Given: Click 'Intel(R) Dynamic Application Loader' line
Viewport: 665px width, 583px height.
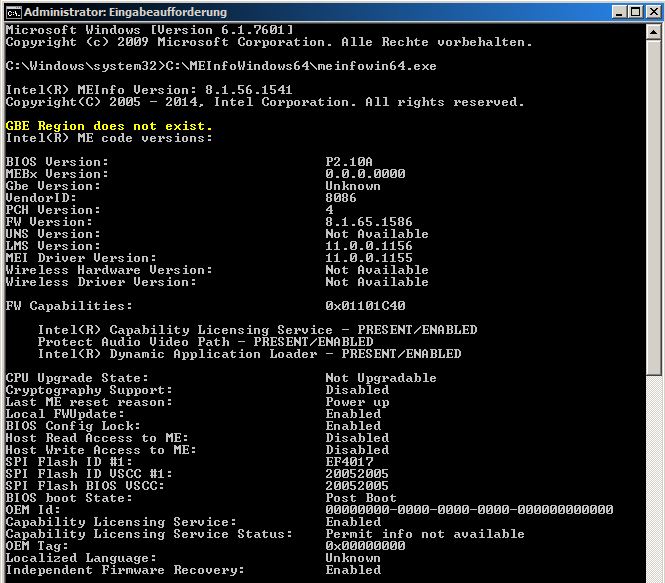Looking at the screenshot, I should coord(249,354).
